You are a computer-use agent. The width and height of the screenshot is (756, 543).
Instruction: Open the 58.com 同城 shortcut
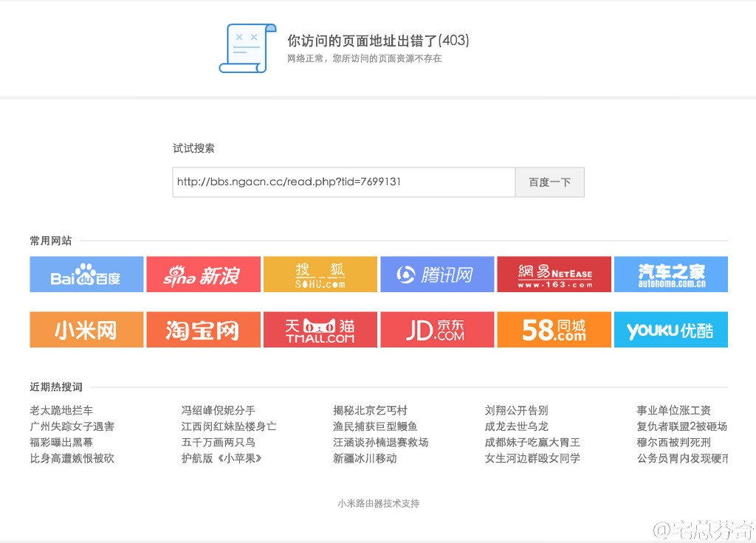click(x=554, y=329)
